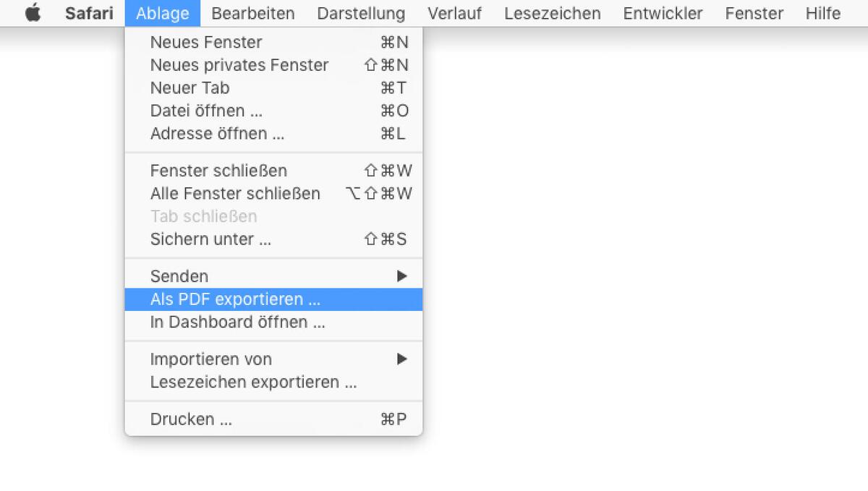Select Neues Fenster
Viewport: 868px width, 491px height.
[205, 42]
